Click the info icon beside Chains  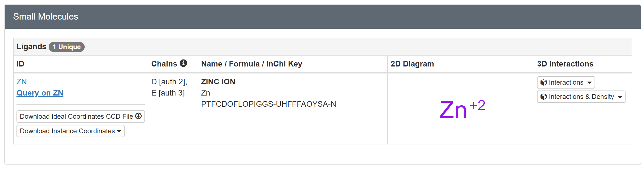coord(183,63)
